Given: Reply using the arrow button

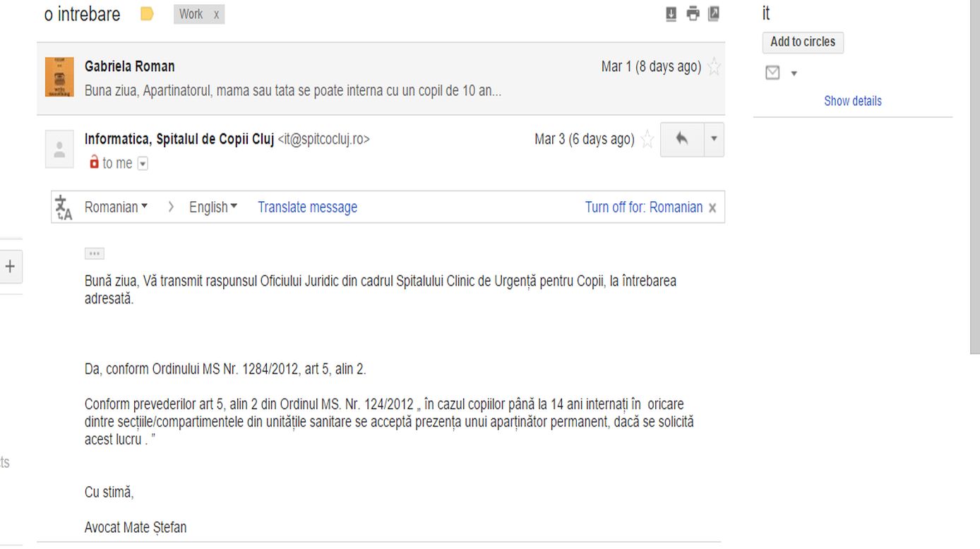Looking at the screenshot, I should (682, 140).
